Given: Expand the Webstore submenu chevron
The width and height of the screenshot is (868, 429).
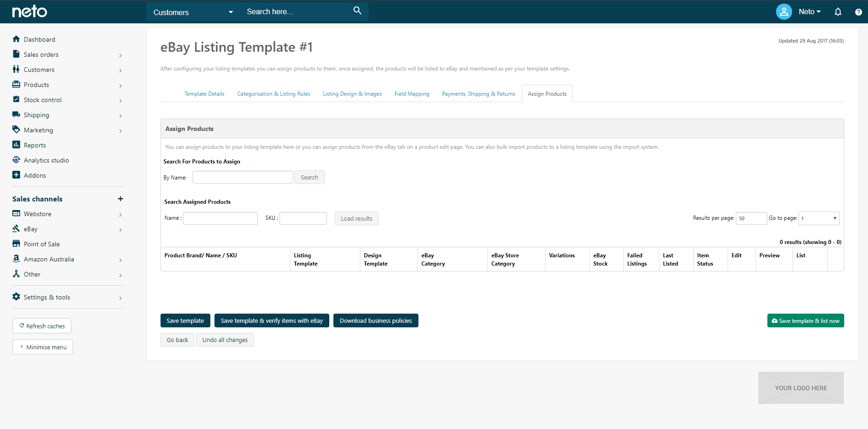Looking at the screenshot, I should coord(120,215).
